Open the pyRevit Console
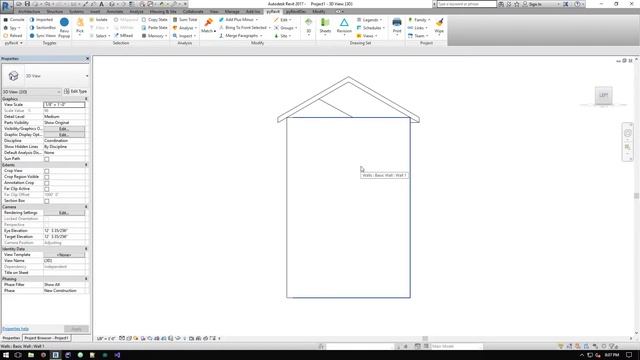This screenshot has width=640, height=360. pos(14,20)
